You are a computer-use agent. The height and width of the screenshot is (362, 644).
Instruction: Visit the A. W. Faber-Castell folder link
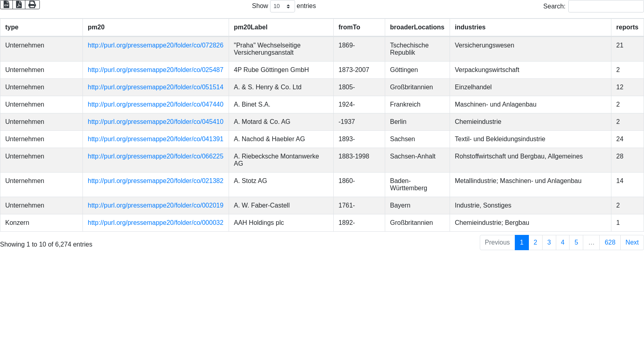(x=155, y=206)
